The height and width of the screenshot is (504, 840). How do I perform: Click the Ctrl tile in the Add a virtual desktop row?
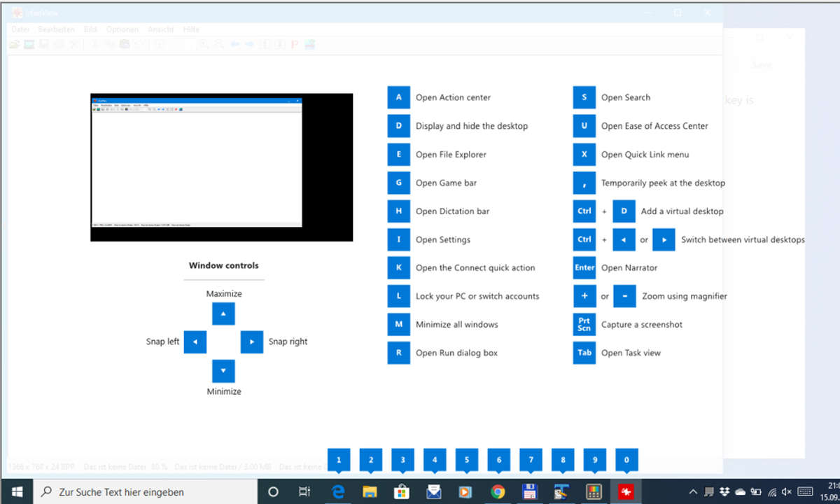[x=584, y=211]
